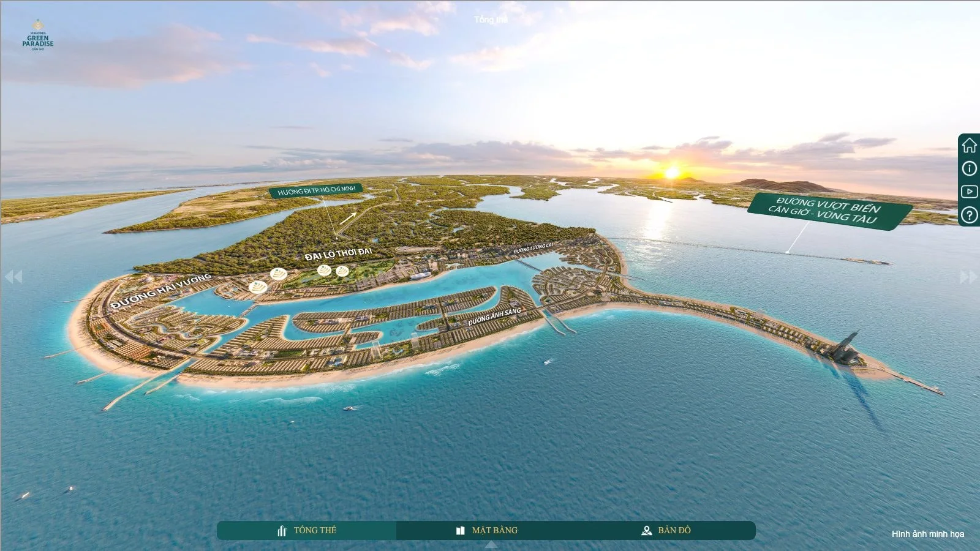980x551 pixels.
Task: Click the home icon in the side panel
Action: [969, 145]
